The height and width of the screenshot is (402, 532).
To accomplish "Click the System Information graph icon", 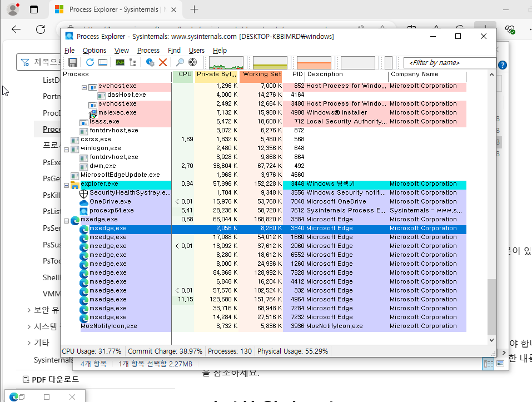I will pyautogui.click(x=120, y=62).
